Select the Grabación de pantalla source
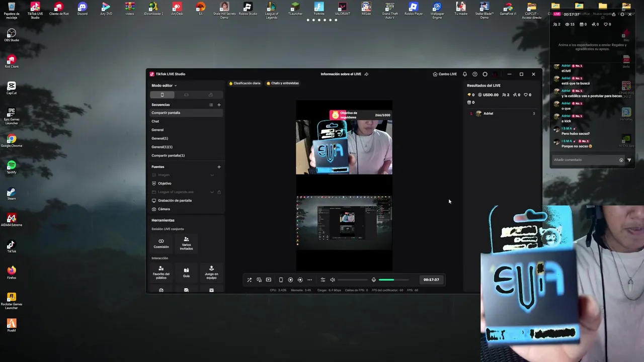Viewport: 644px width, 362px height. coord(186,201)
